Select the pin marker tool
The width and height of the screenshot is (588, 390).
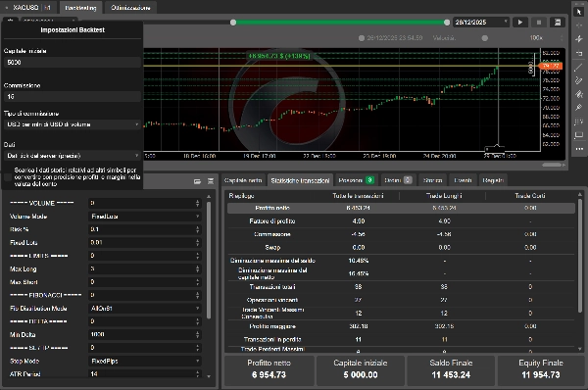pos(579,108)
